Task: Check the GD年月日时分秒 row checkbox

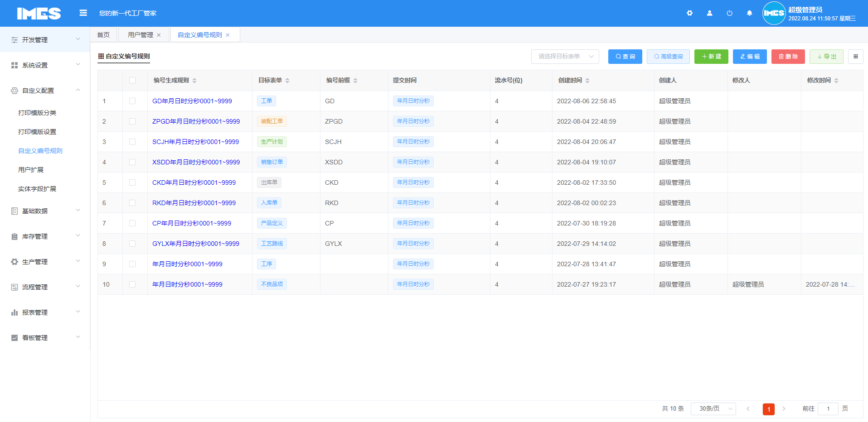Action: [132, 101]
